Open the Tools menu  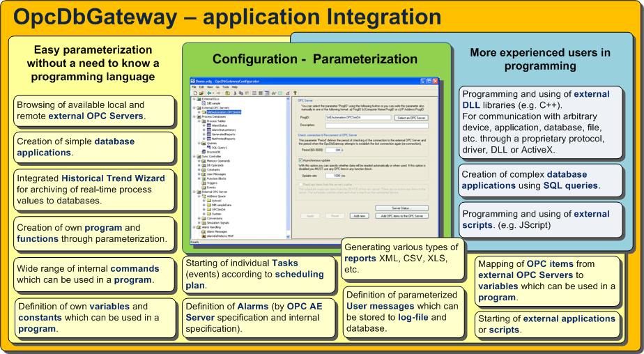pyautogui.click(x=226, y=87)
